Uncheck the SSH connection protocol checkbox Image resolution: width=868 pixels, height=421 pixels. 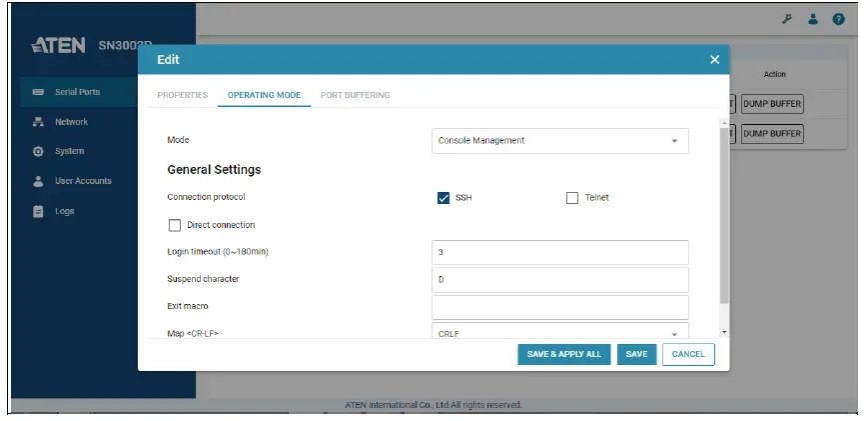coord(443,198)
